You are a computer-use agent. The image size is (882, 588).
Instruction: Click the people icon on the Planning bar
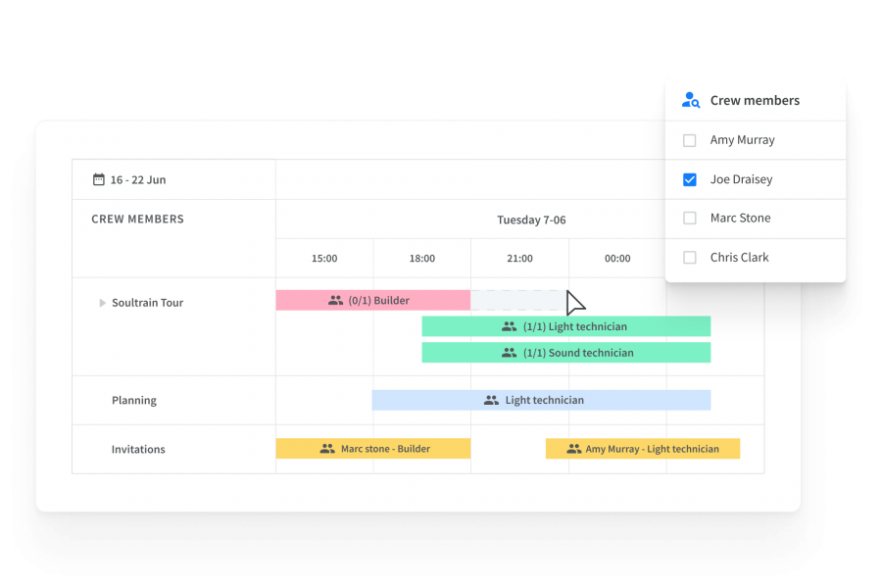pyautogui.click(x=489, y=400)
